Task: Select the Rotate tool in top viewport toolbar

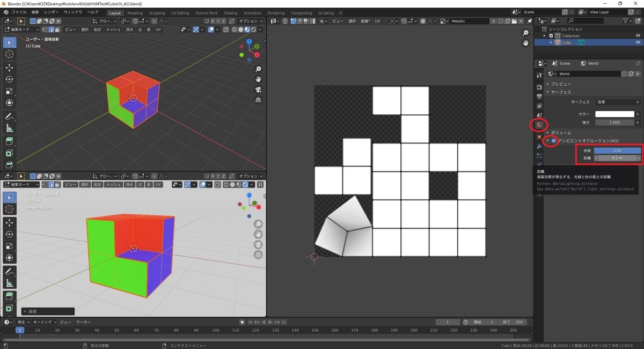Action: click(9, 79)
